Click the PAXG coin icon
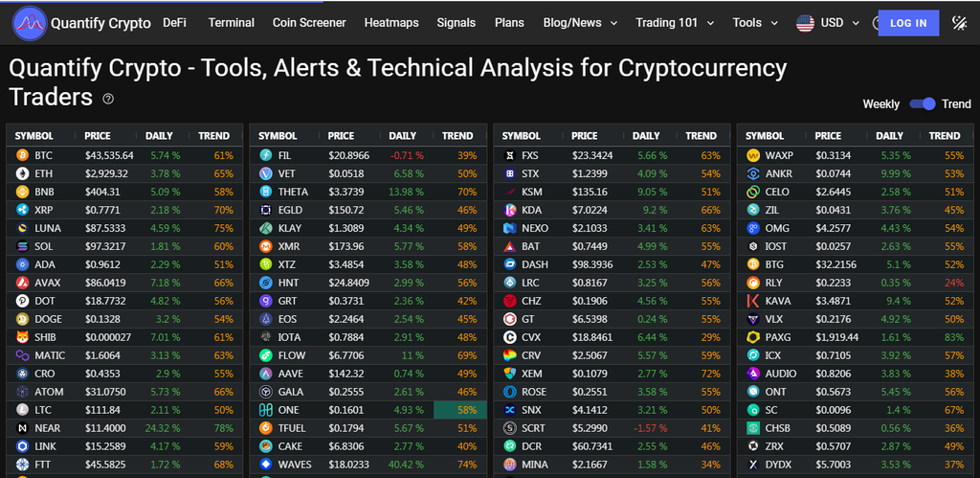980x478 pixels. 754,337
